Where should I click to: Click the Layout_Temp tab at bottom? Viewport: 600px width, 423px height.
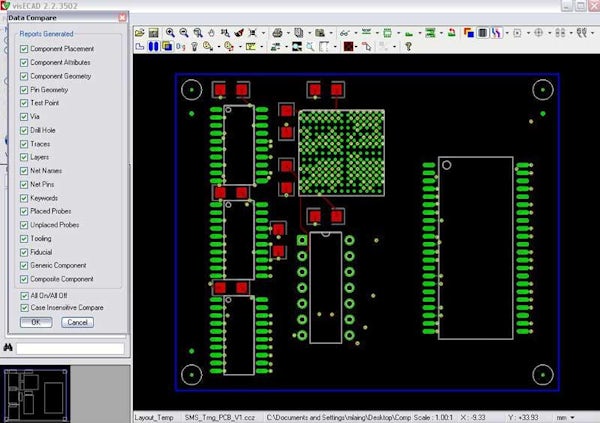tap(155, 416)
